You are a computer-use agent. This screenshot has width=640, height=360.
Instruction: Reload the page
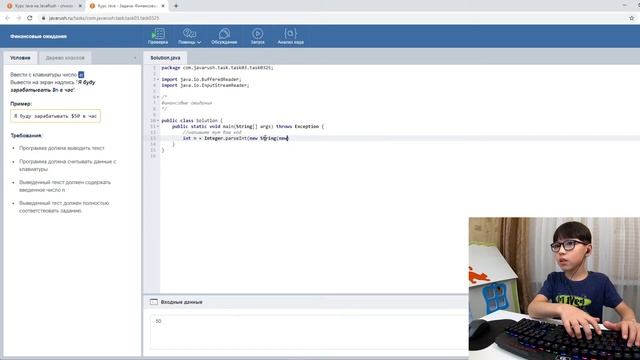pyautogui.click(x=30, y=18)
